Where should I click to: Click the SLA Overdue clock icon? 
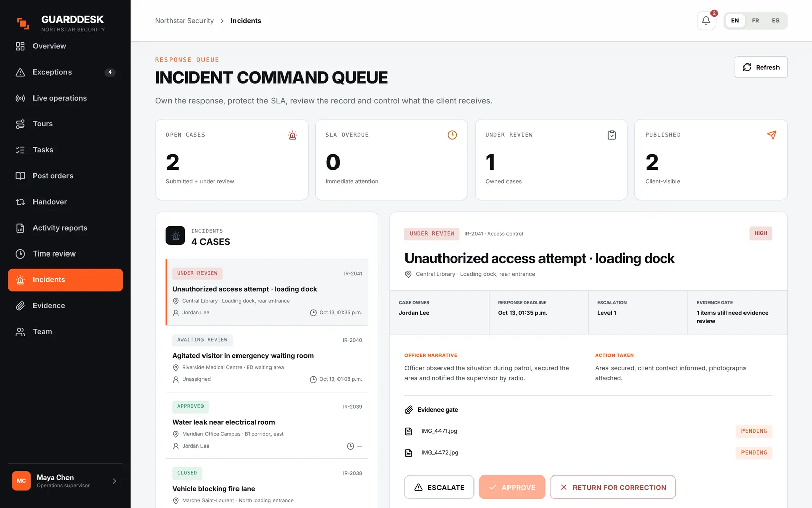[452, 135]
